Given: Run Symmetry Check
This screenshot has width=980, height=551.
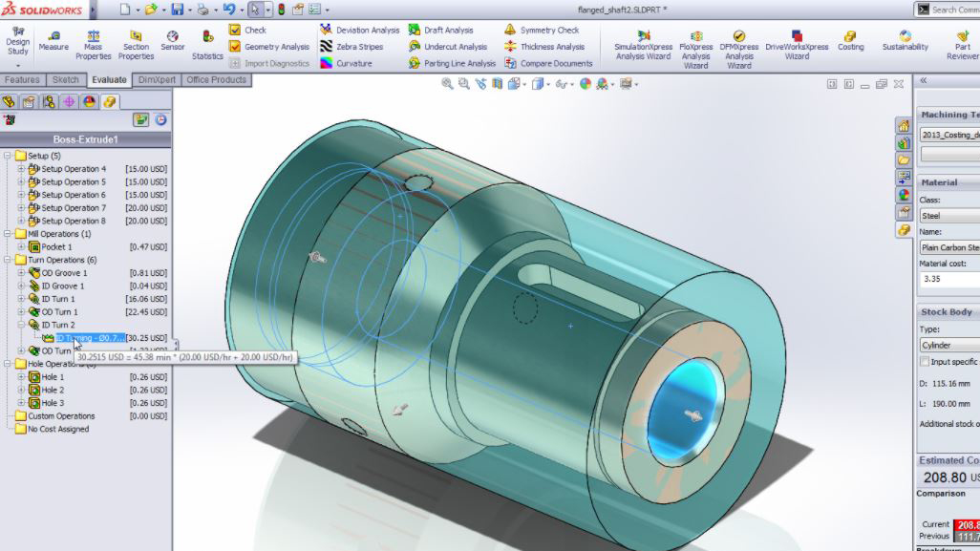Looking at the screenshot, I should [542, 30].
